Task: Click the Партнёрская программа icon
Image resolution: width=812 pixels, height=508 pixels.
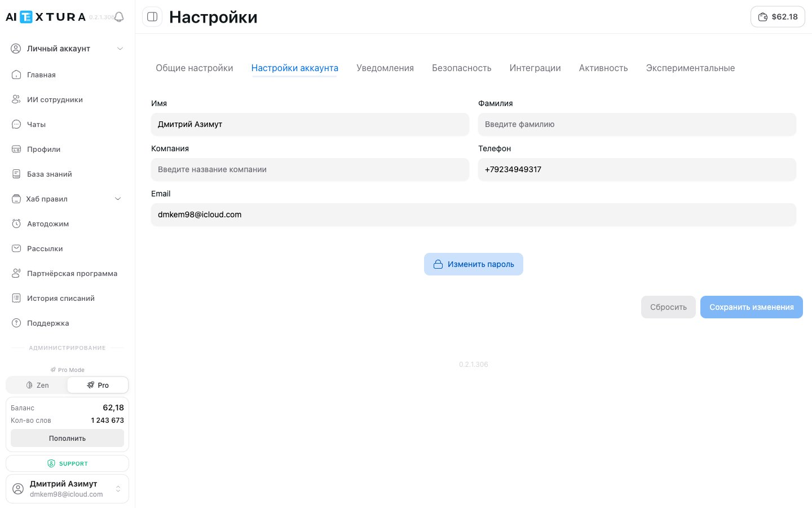Action: click(16, 273)
